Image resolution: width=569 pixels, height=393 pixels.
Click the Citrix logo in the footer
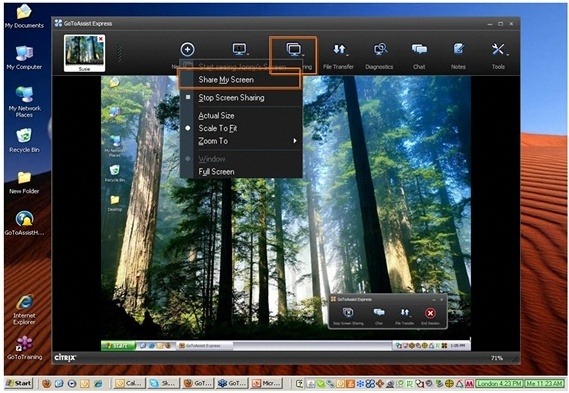coord(65,358)
